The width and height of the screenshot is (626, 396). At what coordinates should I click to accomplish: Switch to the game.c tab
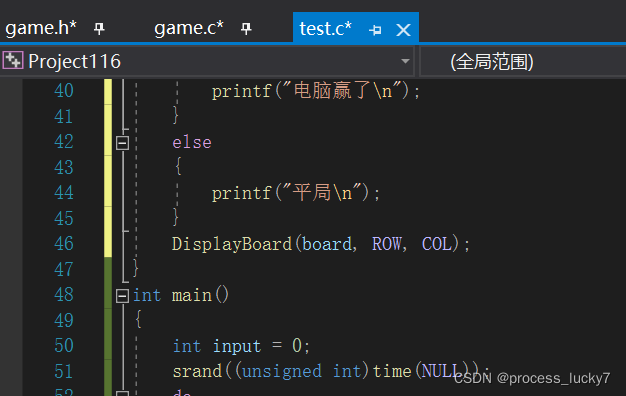pos(189,28)
